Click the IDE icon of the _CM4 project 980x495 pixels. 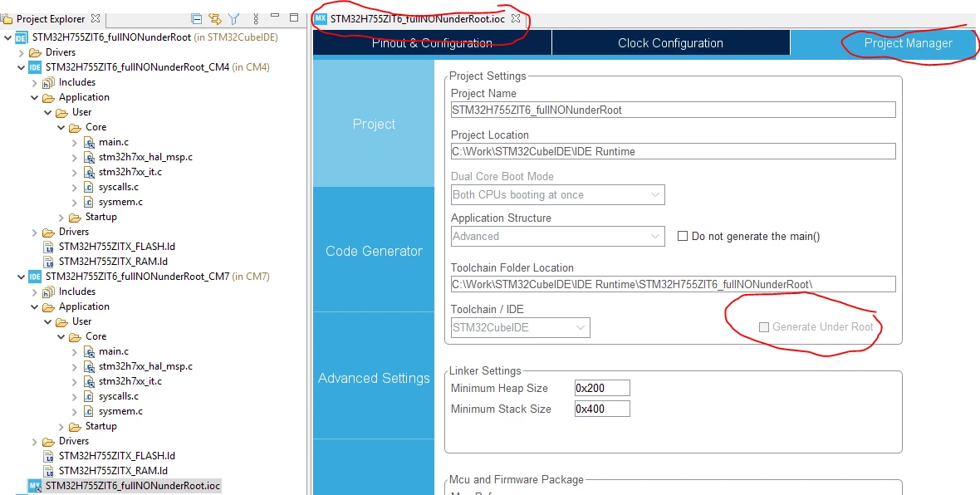tap(35, 67)
